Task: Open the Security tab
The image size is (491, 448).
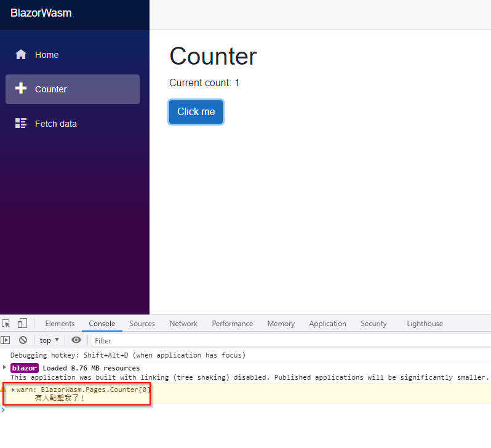Action: coord(373,324)
